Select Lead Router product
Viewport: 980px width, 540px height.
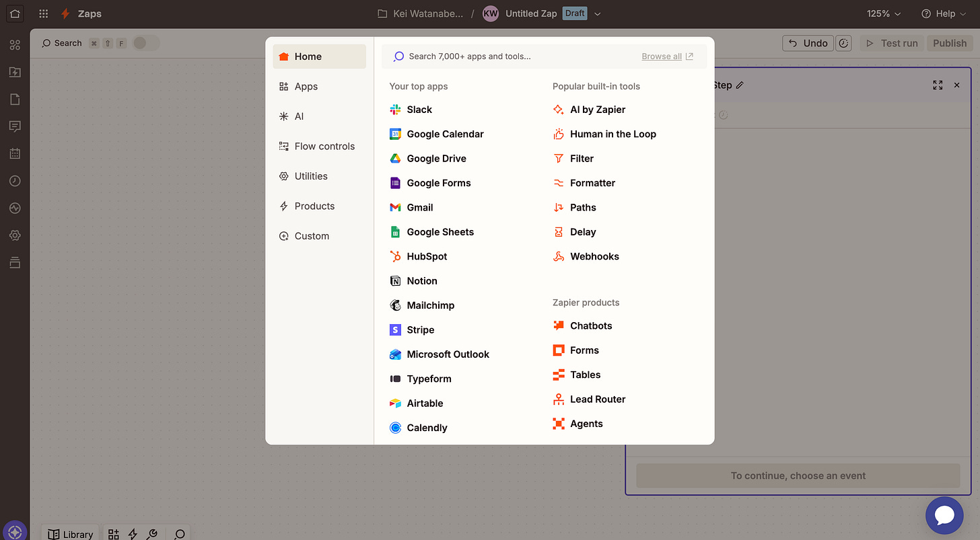coord(589,399)
